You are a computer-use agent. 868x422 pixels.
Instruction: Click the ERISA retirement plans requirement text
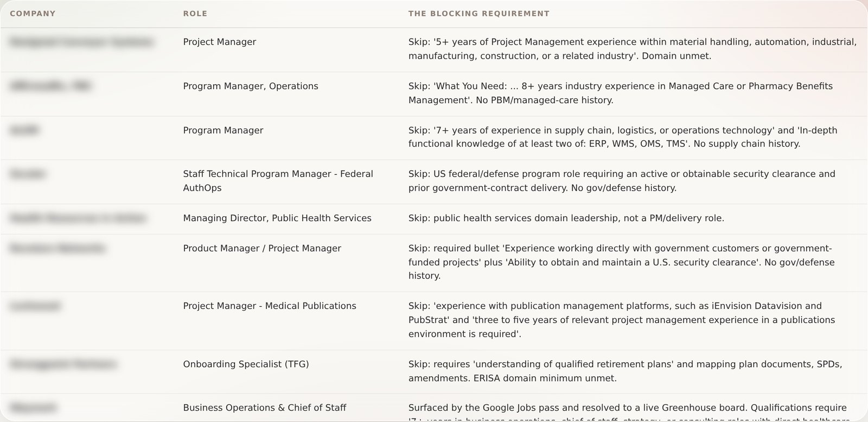(626, 371)
